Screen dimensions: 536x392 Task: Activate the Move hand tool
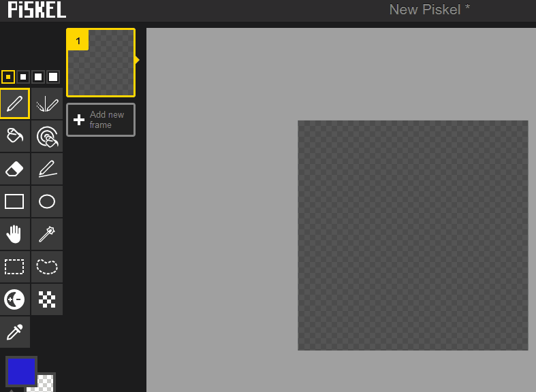(x=15, y=234)
